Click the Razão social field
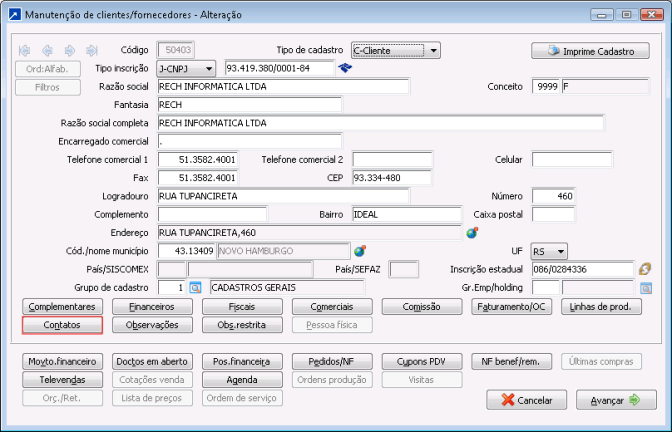Image resolution: width=672 pixels, height=432 pixels. coord(284,87)
